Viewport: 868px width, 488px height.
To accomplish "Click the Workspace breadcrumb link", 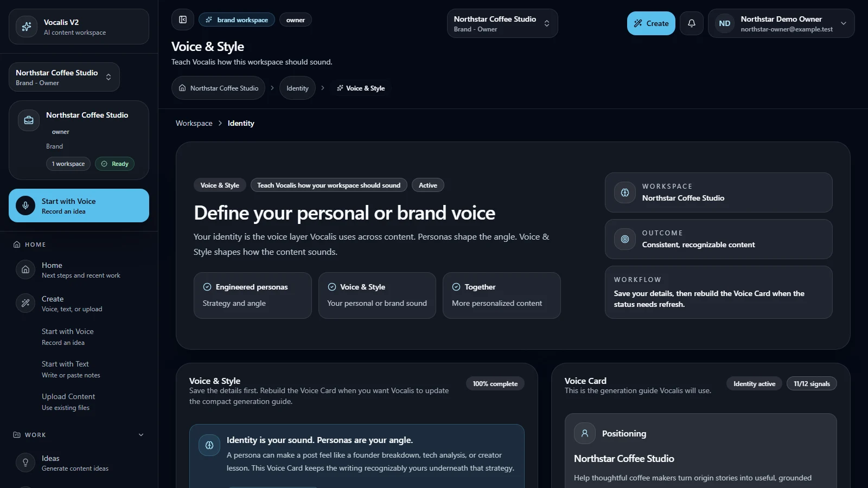I will click(x=194, y=123).
